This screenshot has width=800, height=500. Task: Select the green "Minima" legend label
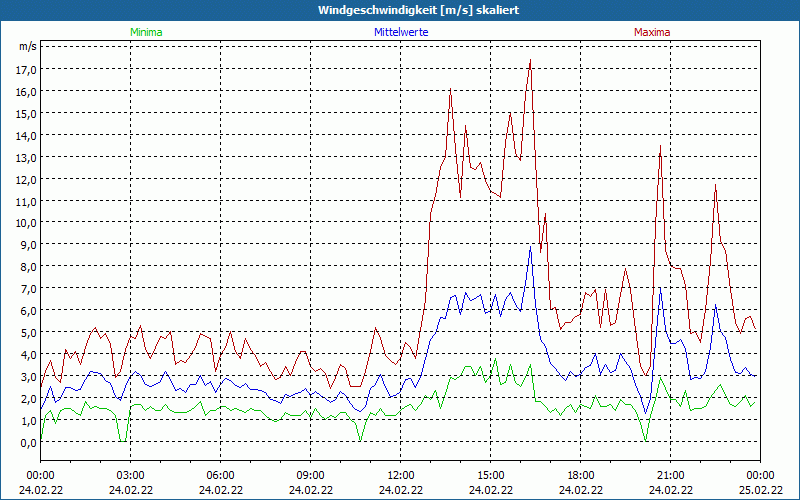pyautogui.click(x=146, y=32)
